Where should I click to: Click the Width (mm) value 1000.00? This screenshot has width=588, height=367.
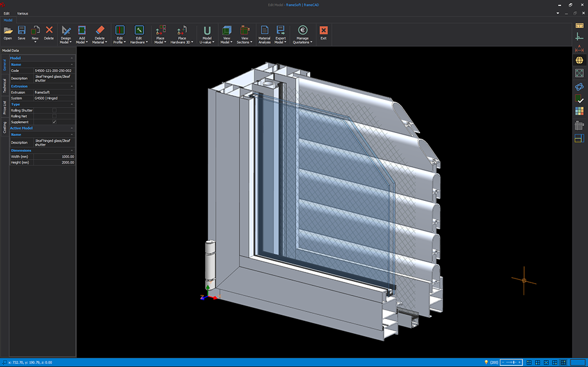pos(54,157)
